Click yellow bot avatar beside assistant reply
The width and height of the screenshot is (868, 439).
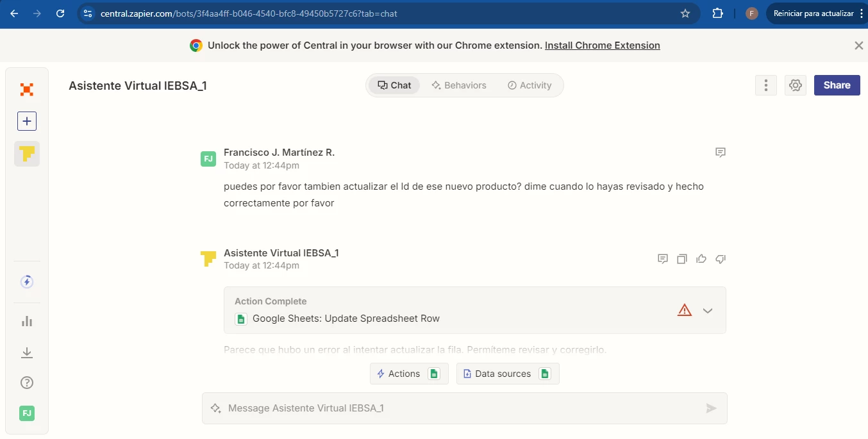[208, 259]
